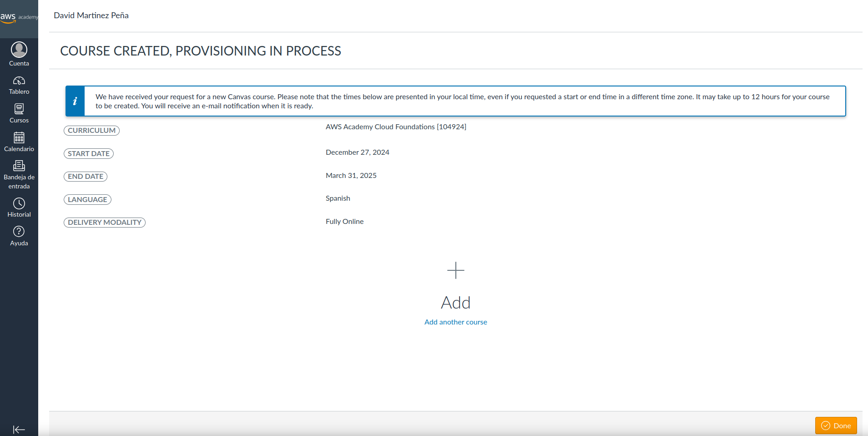Open the Historial clock icon
Image resolution: width=868 pixels, height=436 pixels.
[19, 203]
